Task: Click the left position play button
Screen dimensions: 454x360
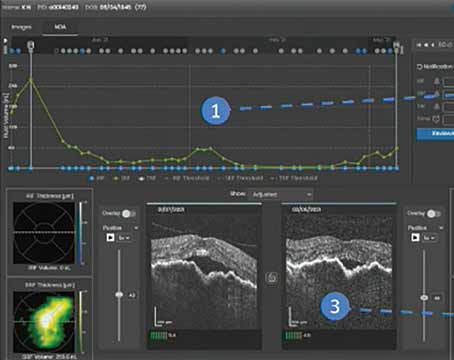Action: tap(110, 237)
